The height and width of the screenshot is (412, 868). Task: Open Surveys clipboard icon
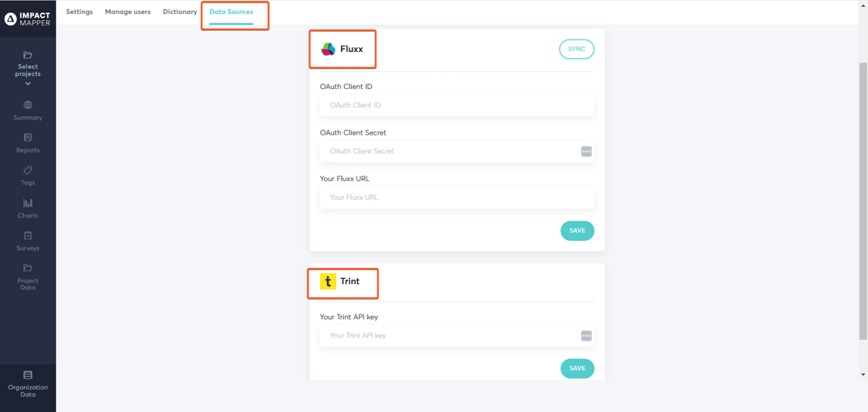point(28,235)
